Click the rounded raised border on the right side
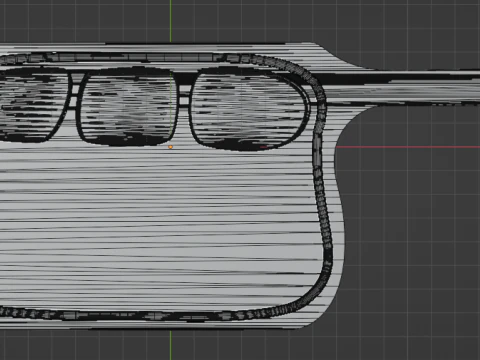Viewport: 480px width, 360px height. pyautogui.click(x=322, y=187)
